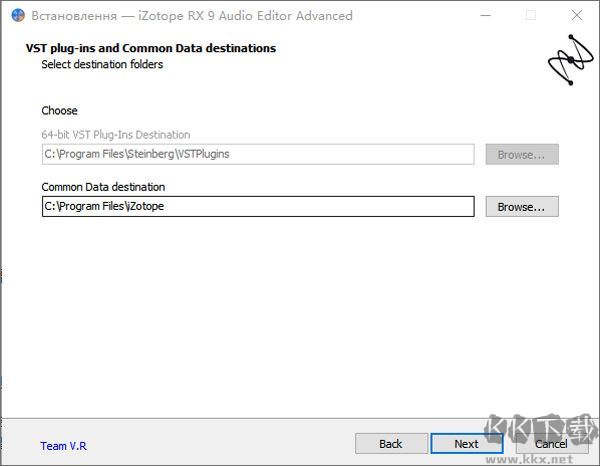Click the Next button

[466, 444]
